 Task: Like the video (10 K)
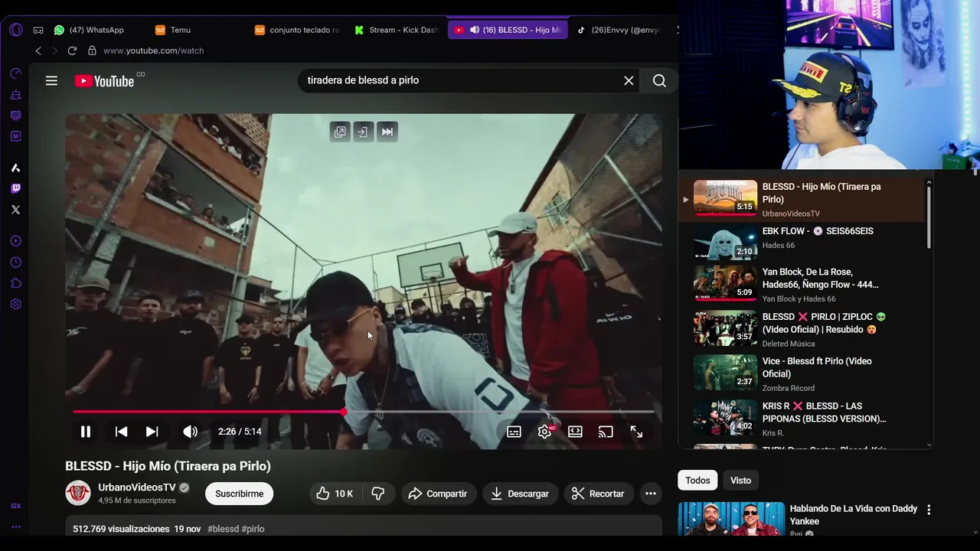point(335,494)
